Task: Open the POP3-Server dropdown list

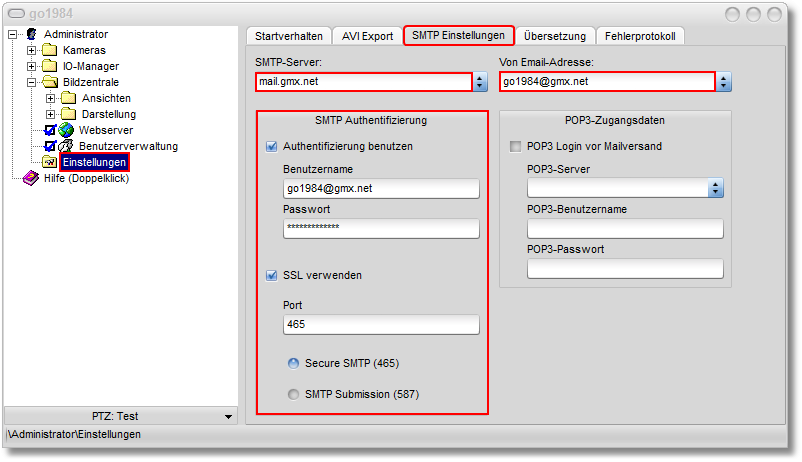Action: (x=715, y=188)
